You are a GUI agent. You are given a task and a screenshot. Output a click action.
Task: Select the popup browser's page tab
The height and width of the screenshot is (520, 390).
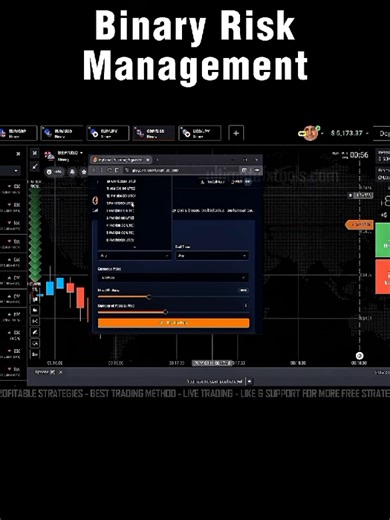pyautogui.click(x=121, y=160)
